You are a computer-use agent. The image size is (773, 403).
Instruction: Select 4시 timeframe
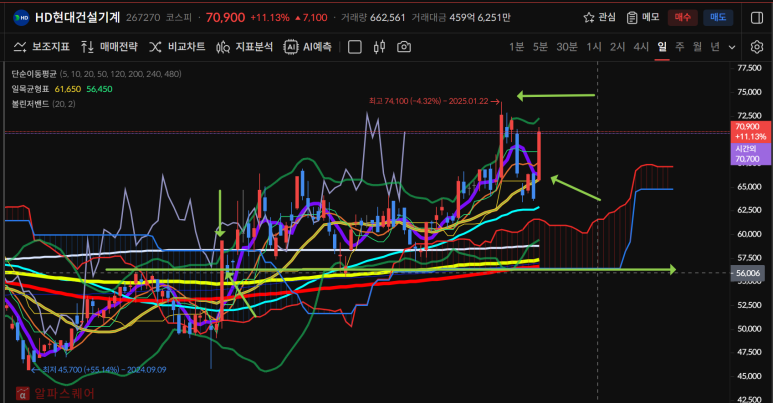pyautogui.click(x=641, y=47)
